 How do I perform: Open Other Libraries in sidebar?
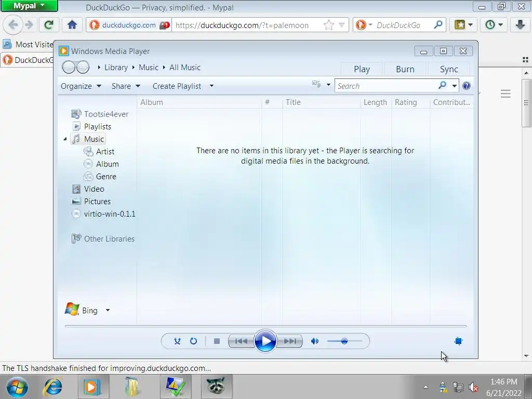pyautogui.click(x=103, y=239)
